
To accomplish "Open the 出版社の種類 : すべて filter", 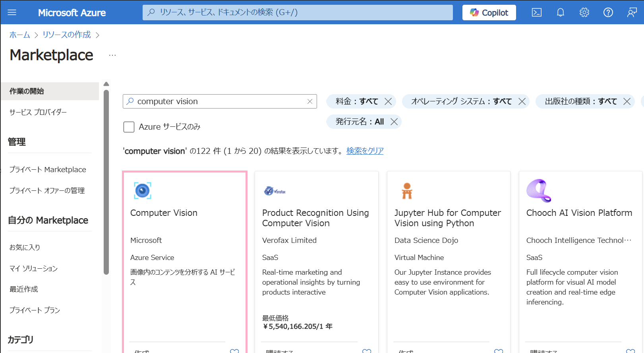I will [x=581, y=101].
